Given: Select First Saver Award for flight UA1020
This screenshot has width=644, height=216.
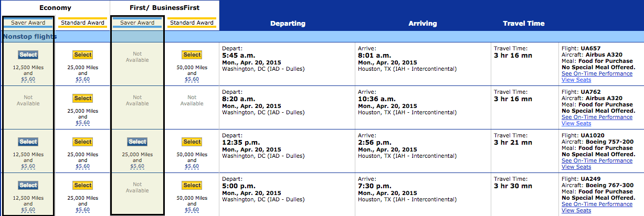Looking at the screenshot, I should pos(137,142).
